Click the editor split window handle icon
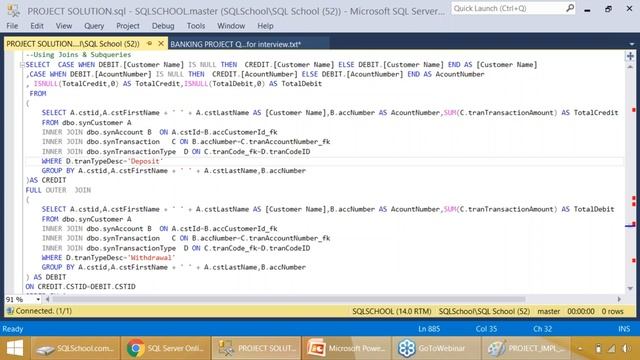640x360 pixels. pyautogui.click(x=630, y=56)
